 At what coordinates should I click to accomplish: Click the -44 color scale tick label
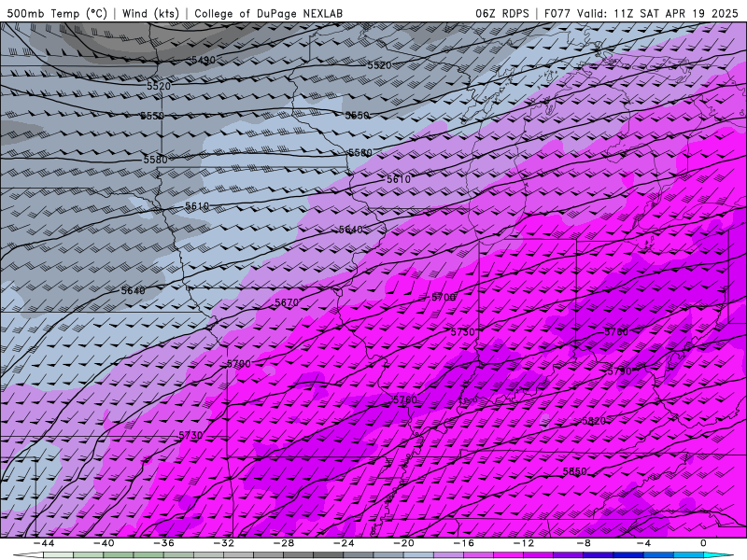coord(43,543)
